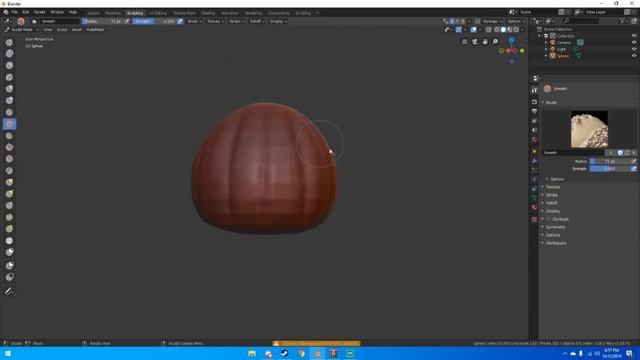640x360 pixels.
Task: Select the Crease brush tool
Action: point(9,112)
